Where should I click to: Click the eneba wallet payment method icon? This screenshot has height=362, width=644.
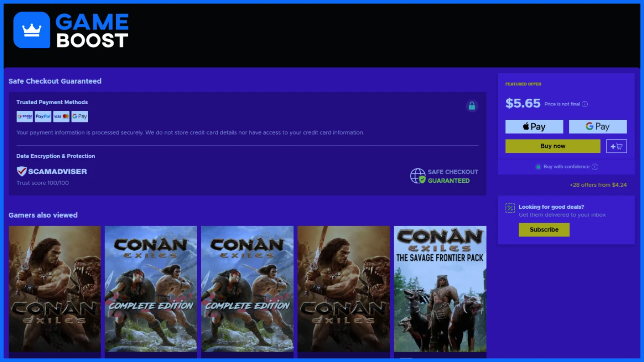point(25,117)
